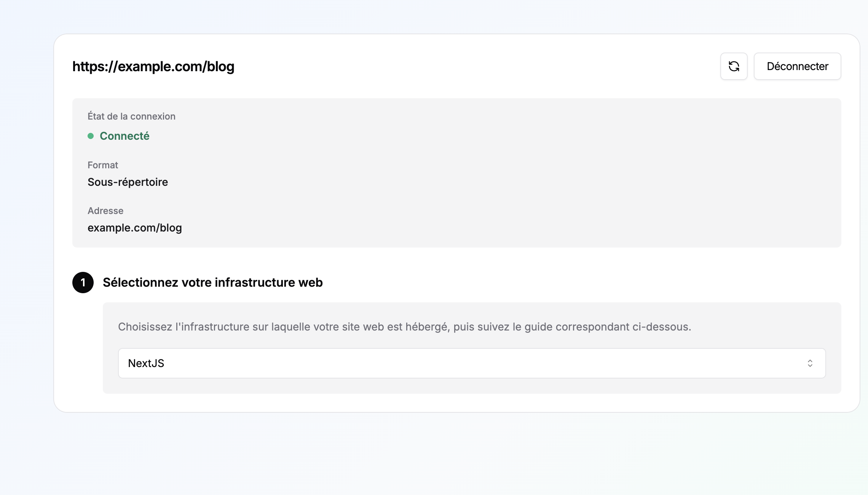The image size is (868, 495).
Task: Click the green Connecté status text
Action: (x=124, y=136)
